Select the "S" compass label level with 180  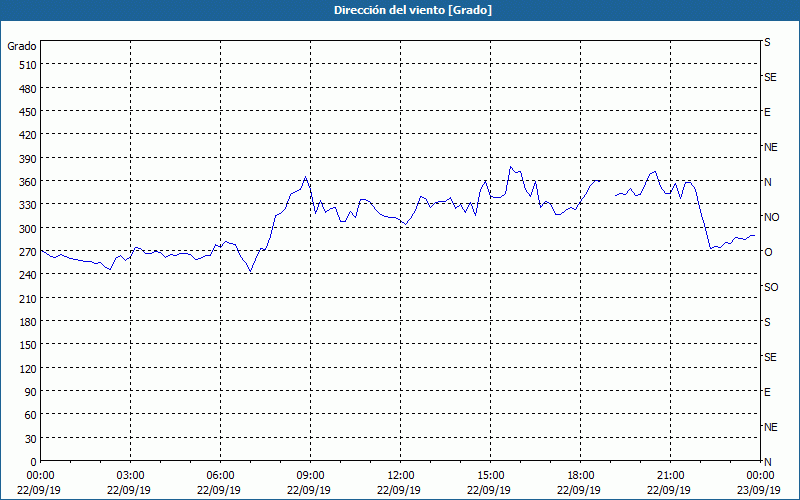tap(767, 322)
